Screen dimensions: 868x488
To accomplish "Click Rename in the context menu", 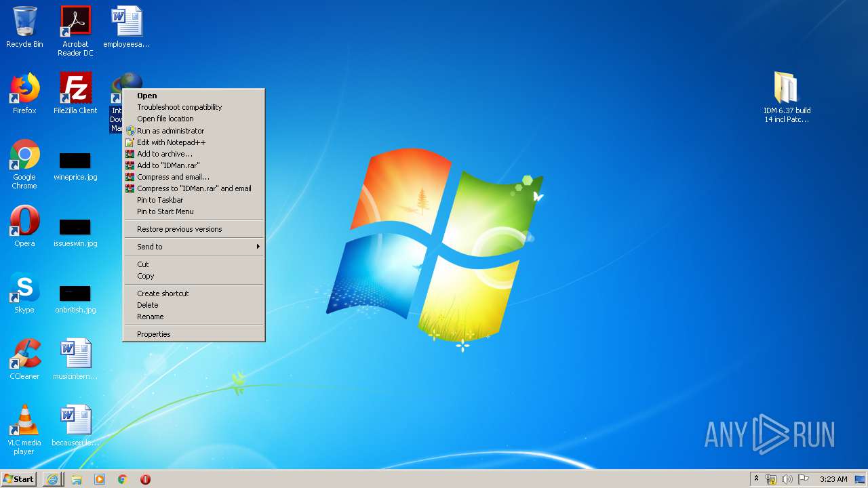I will (194, 317).
